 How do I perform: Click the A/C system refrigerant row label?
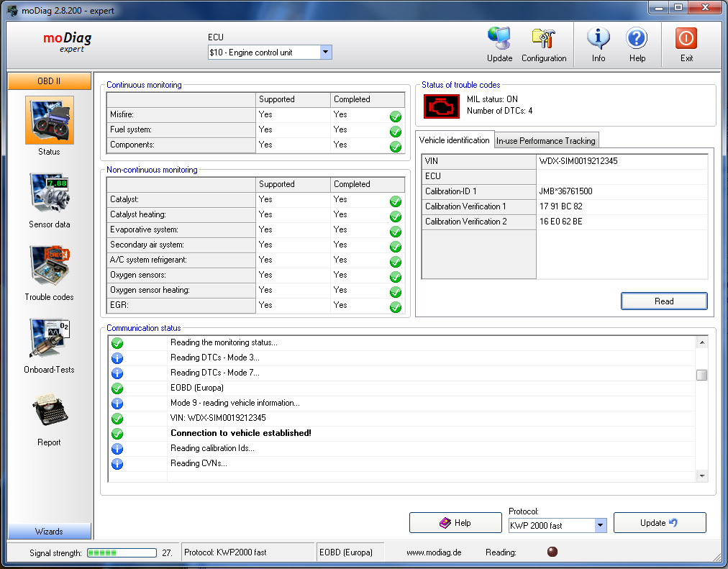pos(181,260)
